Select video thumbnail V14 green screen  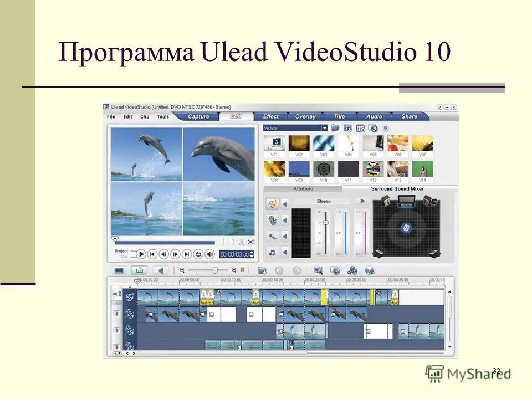(x=422, y=170)
